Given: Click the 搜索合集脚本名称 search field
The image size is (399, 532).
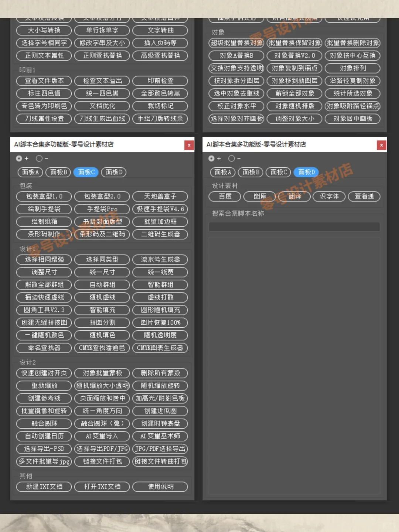Looking at the screenshot, I should click(294, 227).
